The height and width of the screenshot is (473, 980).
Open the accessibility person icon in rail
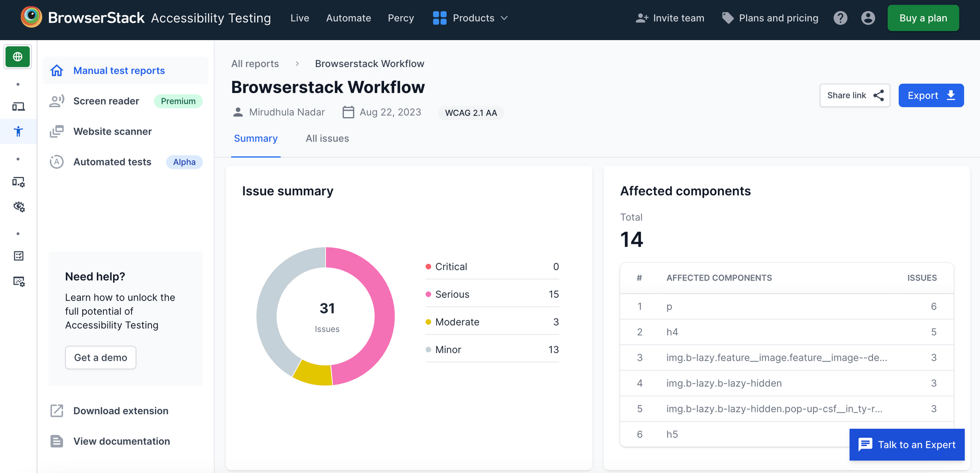click(18, 131)
